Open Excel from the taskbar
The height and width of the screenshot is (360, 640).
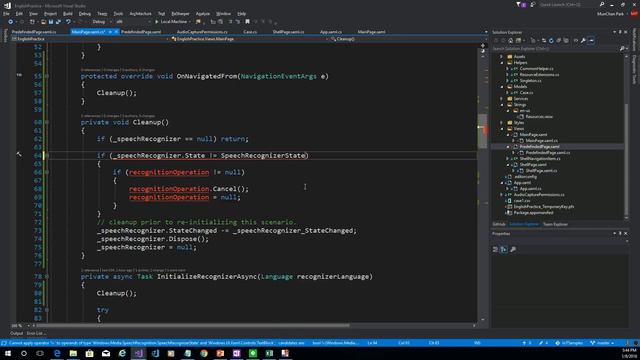(x=269, y=353)
